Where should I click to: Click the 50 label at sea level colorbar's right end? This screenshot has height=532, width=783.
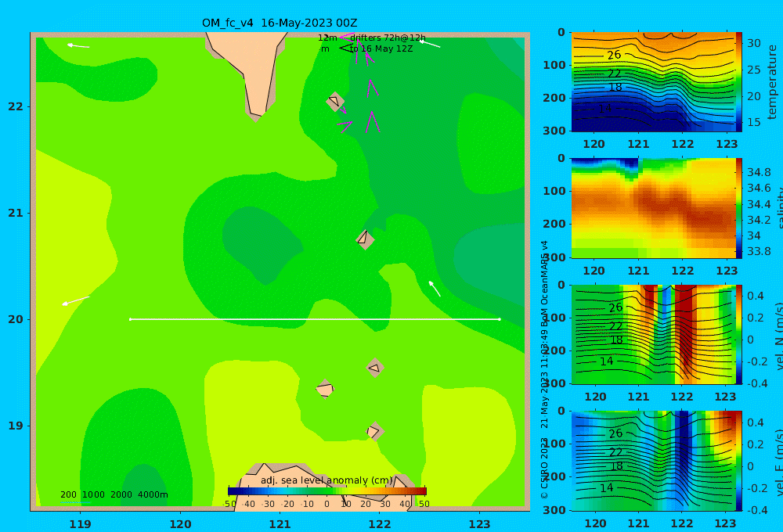[424, 504]
